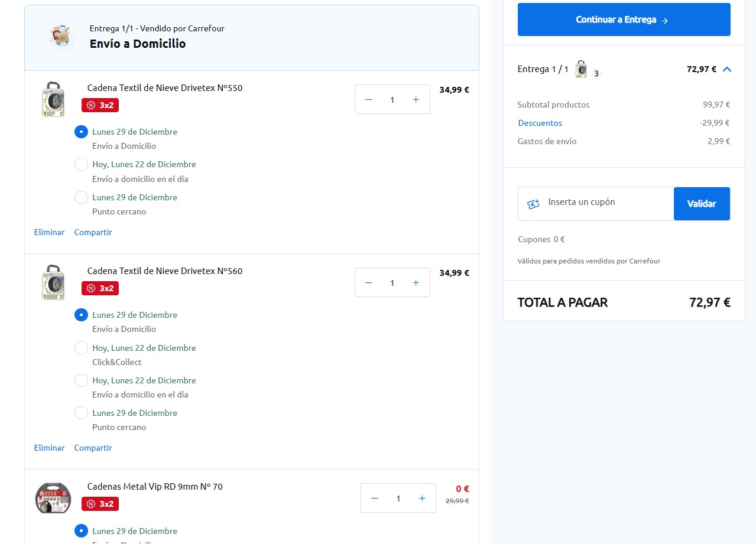The height and width of the screenshot is (544, 756).
Task: Open Drivetex N°560 product thumbnail
Action: pyautogui.click(x=53, y=282)
